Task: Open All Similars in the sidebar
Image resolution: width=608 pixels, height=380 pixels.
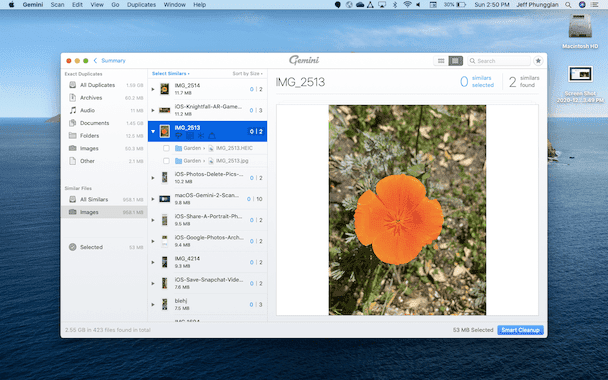Action: coord(104,199)
